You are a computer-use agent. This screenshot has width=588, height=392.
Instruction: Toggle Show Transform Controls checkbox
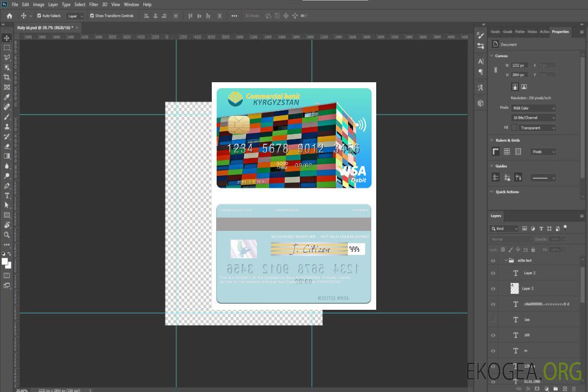[92, 16]
